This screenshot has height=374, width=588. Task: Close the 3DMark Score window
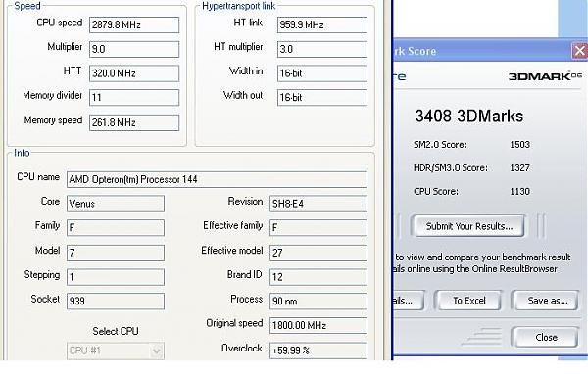(x=580, y=51)
